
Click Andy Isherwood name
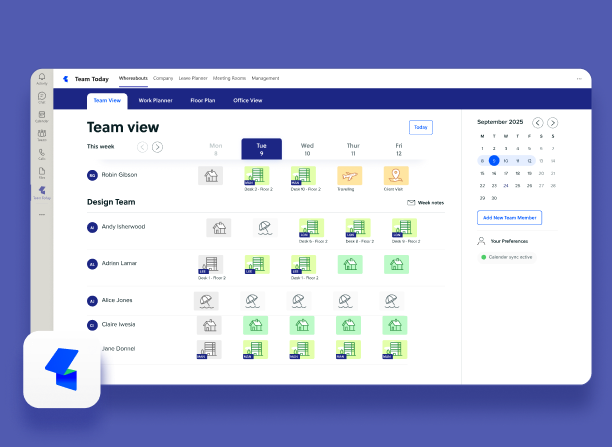coord(123,226)
